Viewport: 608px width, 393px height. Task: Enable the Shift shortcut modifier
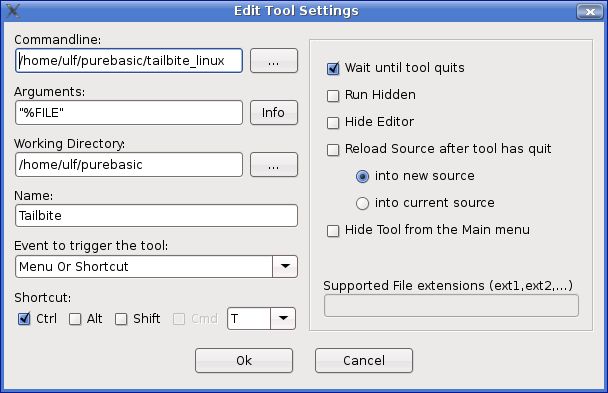[x=121, y=319]
